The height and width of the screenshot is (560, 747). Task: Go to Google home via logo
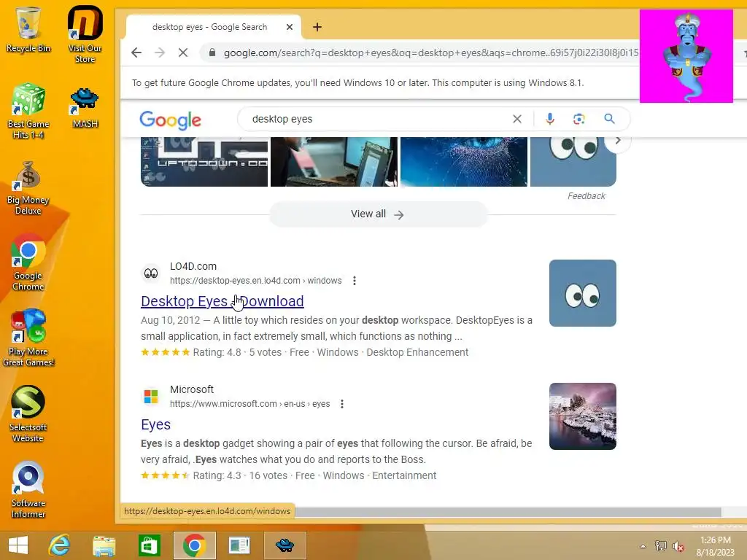(x=171, y=120)
